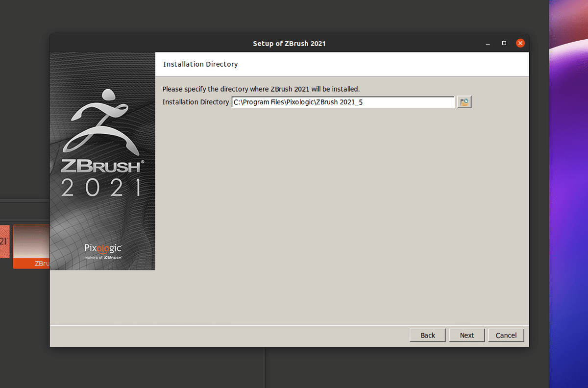This screenshot has height=388, width=588.
Task: Click the Installation Directory path field
Action: click(x=343, y=102)
